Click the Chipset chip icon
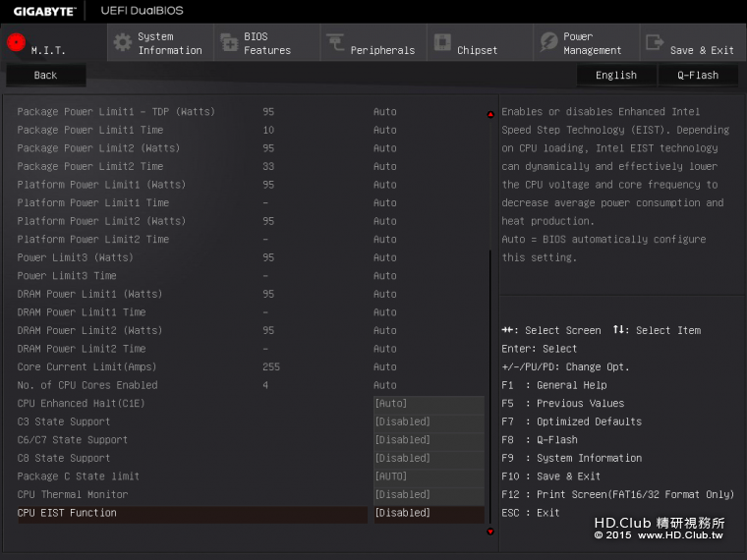Viewport: 747px width, 560px height. point(442,42)
